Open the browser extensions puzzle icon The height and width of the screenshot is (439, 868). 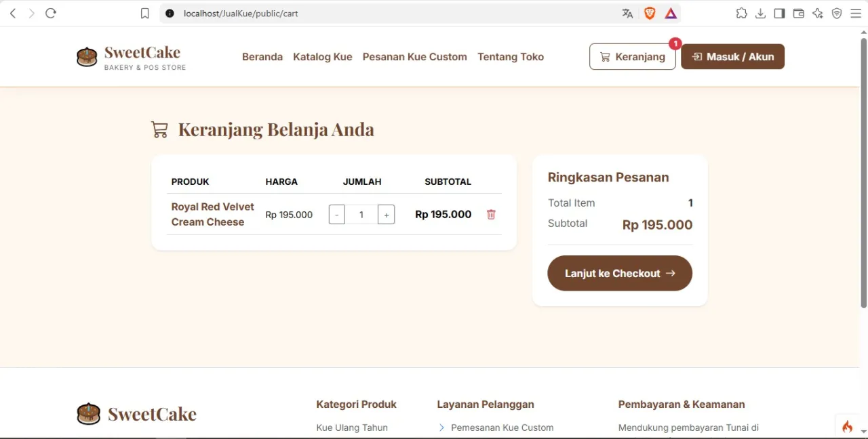tap(742, 14)
